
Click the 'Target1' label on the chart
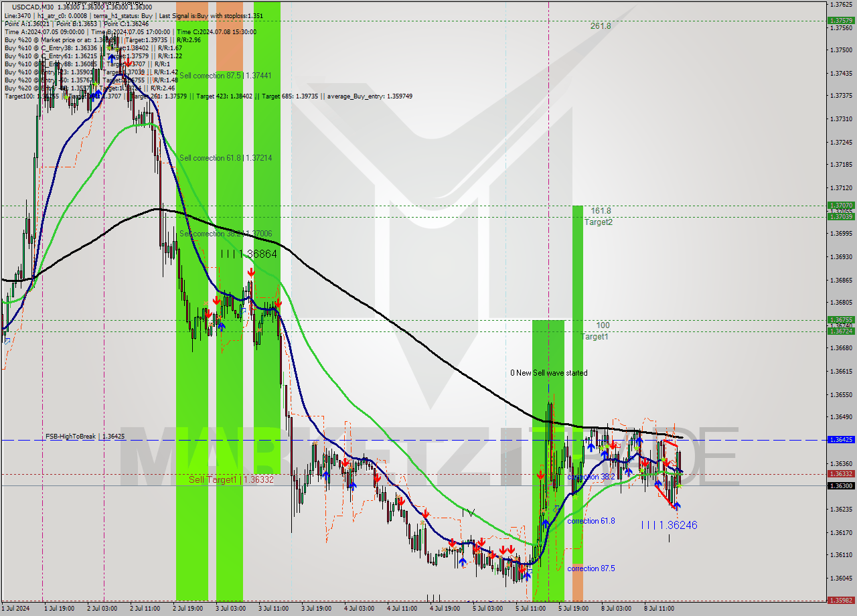pyautogui.click(x=595, y=337)
